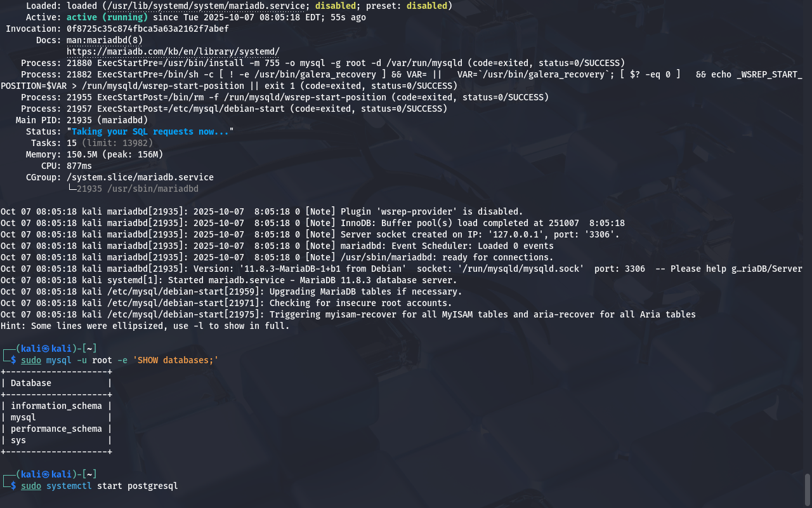Click the Main PID 21935 (mariadbd) value

pos(107,120)
